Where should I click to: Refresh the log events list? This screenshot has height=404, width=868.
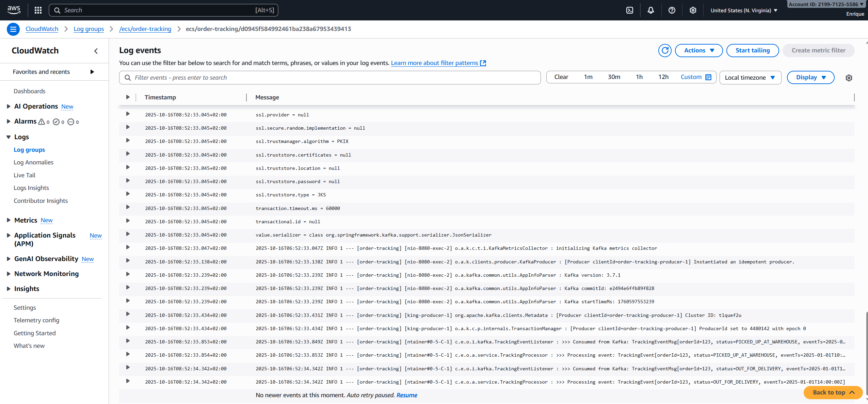point(665,50)
